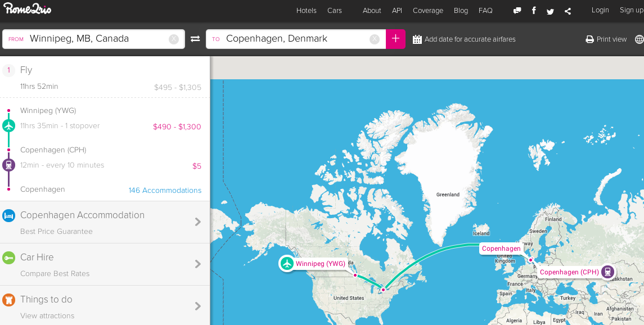644x325 pixels.
Task: Click total price $495 - $1,305
Action: tap(177, 87)
